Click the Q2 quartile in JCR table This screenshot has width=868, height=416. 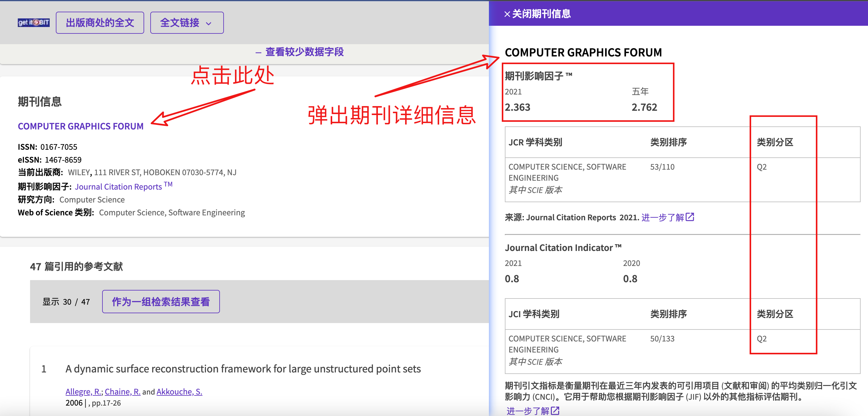coord(762,167)
